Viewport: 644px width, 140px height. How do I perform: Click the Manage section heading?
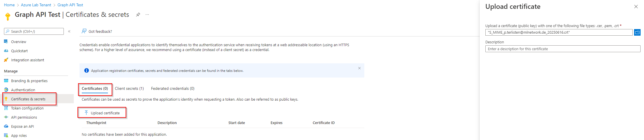(x=11, y=71)
